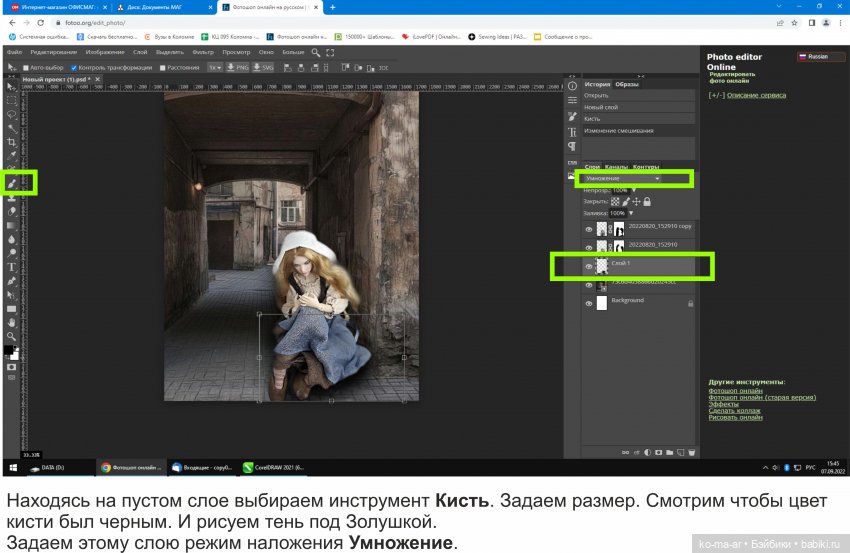
Task: Hide layer 20220820_152910 copy
Action: [x=589, y=229]
